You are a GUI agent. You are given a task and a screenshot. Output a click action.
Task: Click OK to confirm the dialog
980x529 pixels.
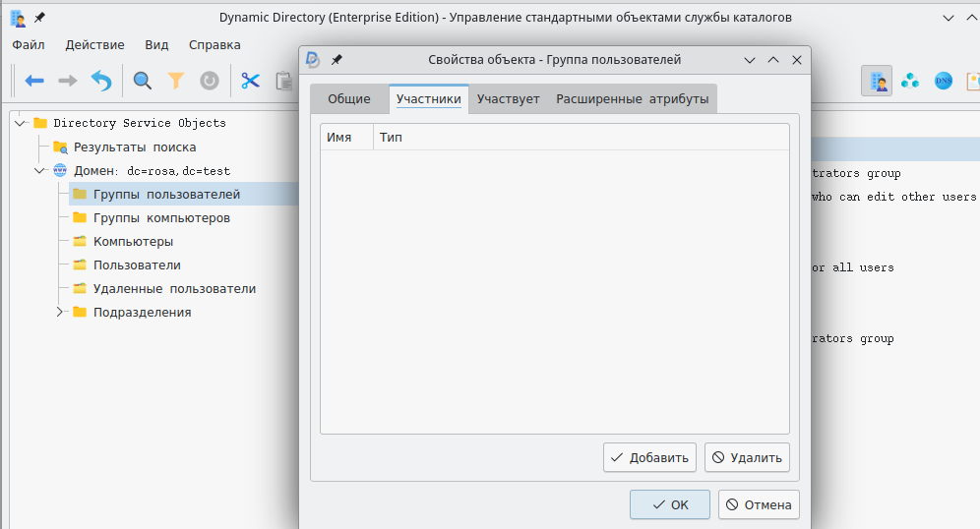coord(670,504)
